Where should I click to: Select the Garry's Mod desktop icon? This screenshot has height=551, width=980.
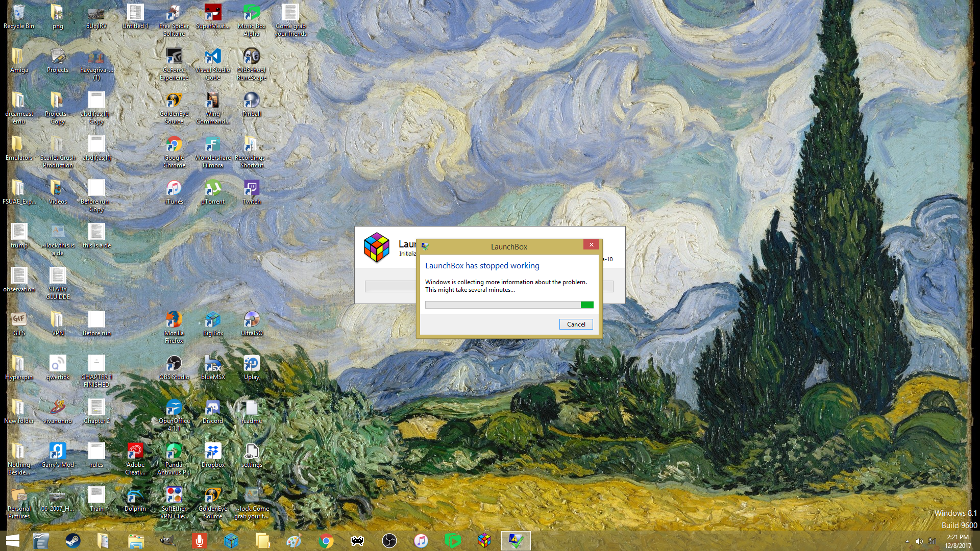[58, 455]
